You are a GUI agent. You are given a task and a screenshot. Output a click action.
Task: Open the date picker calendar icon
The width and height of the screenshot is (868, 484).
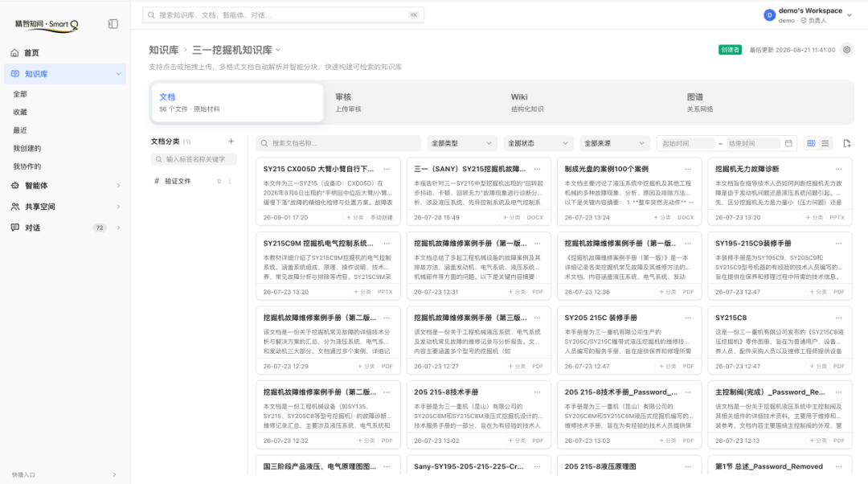[788, 143]
